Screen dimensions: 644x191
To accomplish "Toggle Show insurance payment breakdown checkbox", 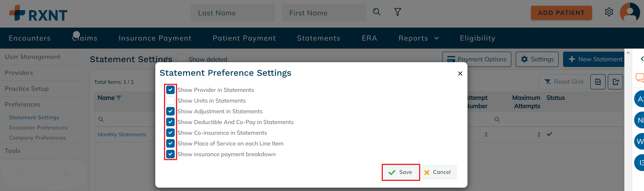I will coord(170,154).
